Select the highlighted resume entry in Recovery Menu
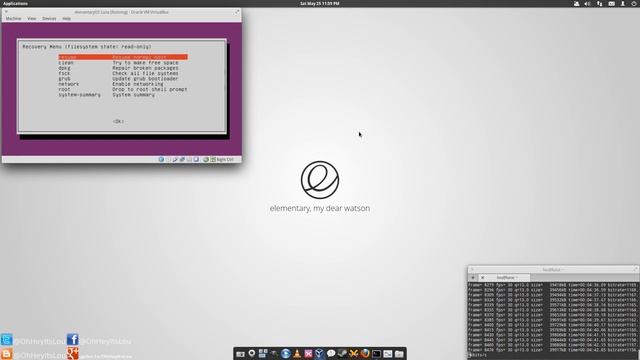Screen dimensions: 640x360 tap(123, 57)
